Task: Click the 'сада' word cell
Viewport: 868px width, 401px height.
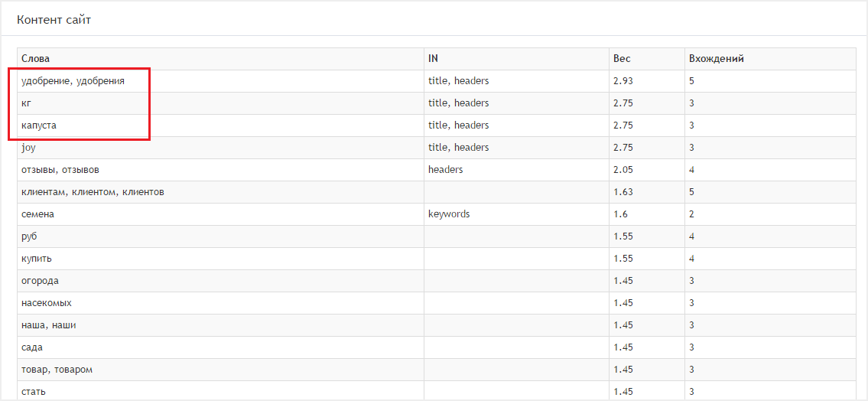Action: coord(33,347)
